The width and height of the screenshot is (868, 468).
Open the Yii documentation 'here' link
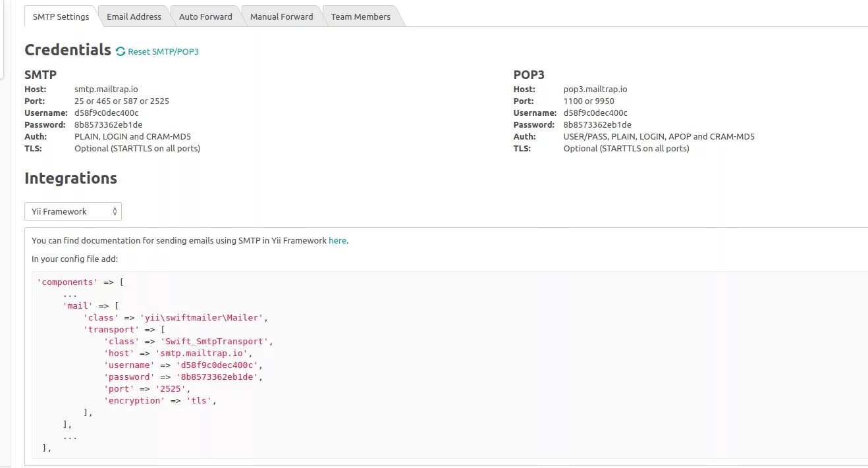pyautogui.click(x=337, y=240)
